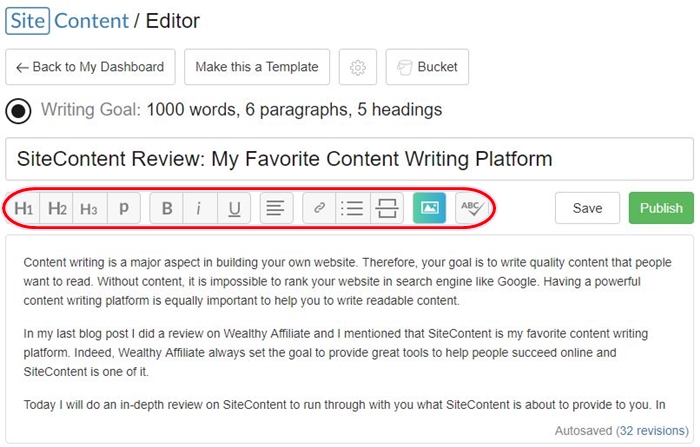Insert a hyperlink using the link icon

[x=319, y=208]
